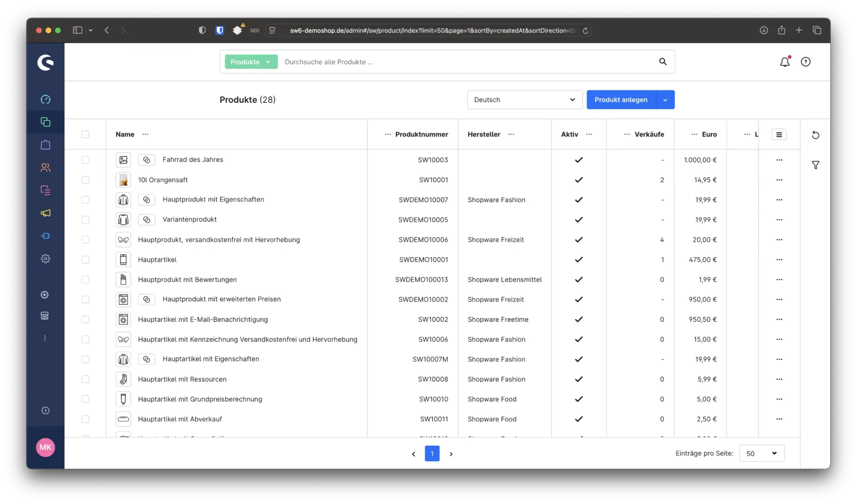
Task: Select the Fahrrad des Jahres checkbox
Action: (85, 160)
